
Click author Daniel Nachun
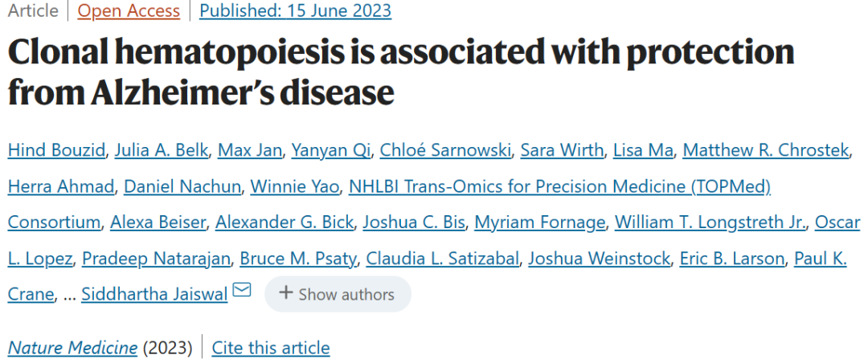click(182, 186)
